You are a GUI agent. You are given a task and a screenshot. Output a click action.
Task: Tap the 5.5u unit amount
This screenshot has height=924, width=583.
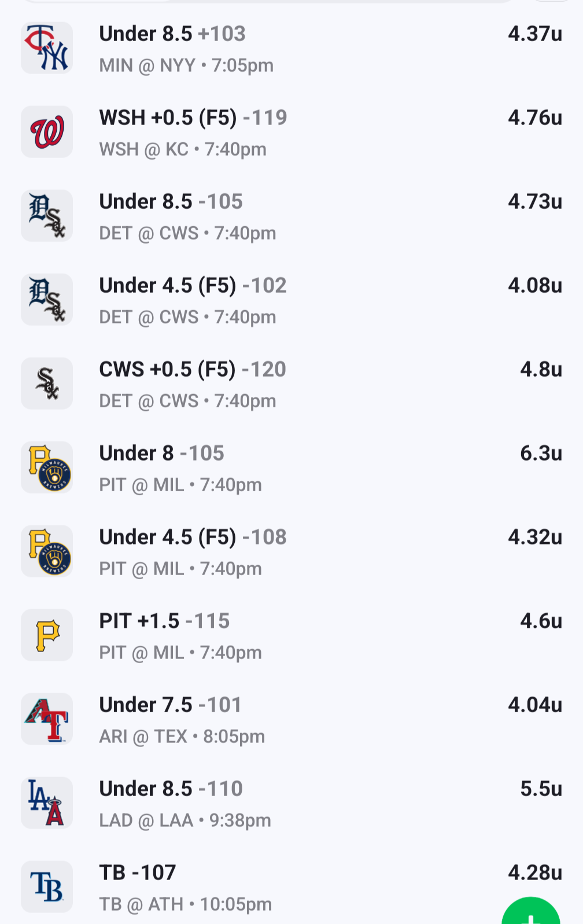(541, 789)
